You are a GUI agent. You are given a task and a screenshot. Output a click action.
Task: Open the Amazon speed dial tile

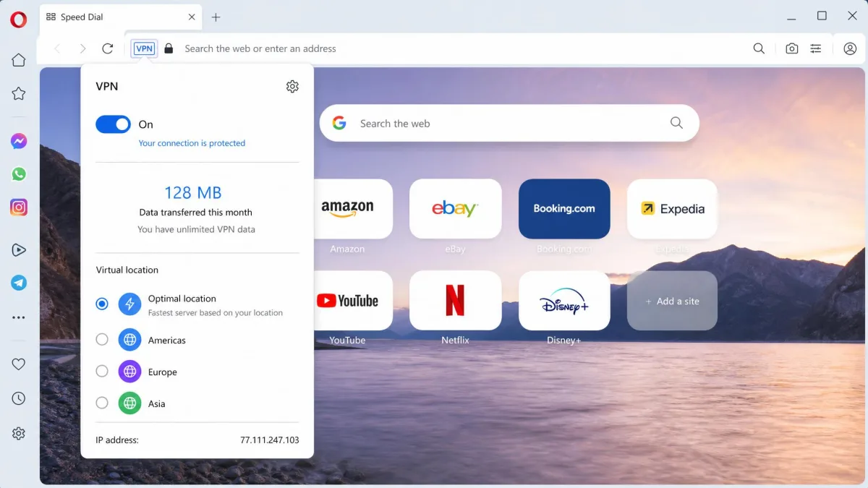353,209
